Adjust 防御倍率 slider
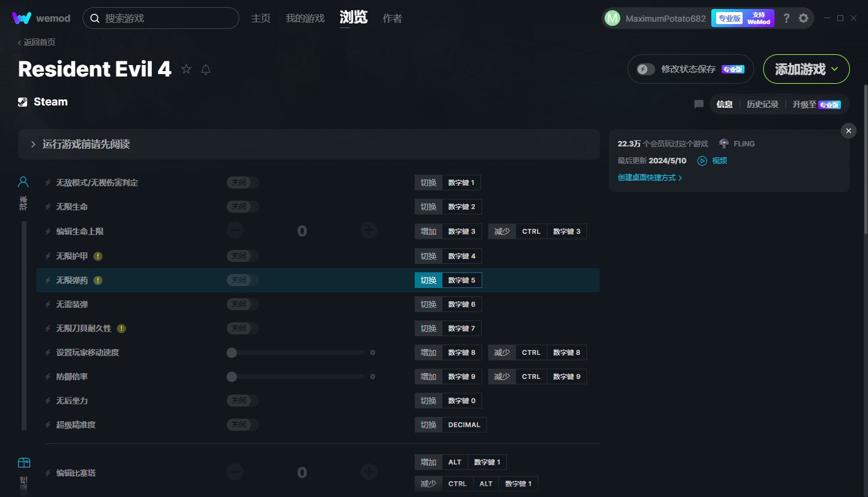 pos(298,377)
